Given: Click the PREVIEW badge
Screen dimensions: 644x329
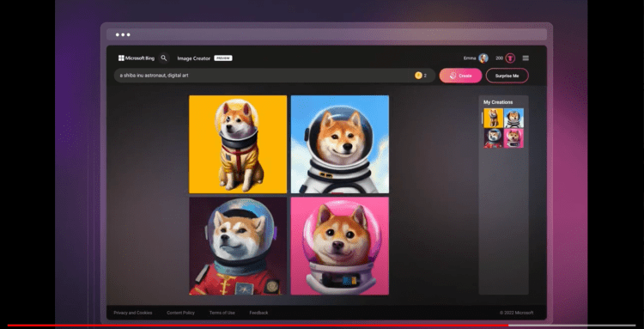Looking at the screenshot, I should pyautogui.click(x=223, y=58).
